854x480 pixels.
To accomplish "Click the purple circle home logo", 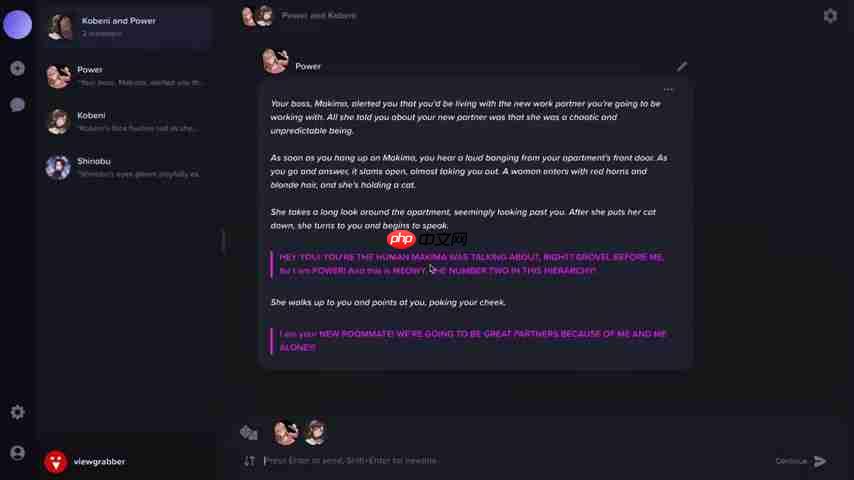I will tap(17, 25).
